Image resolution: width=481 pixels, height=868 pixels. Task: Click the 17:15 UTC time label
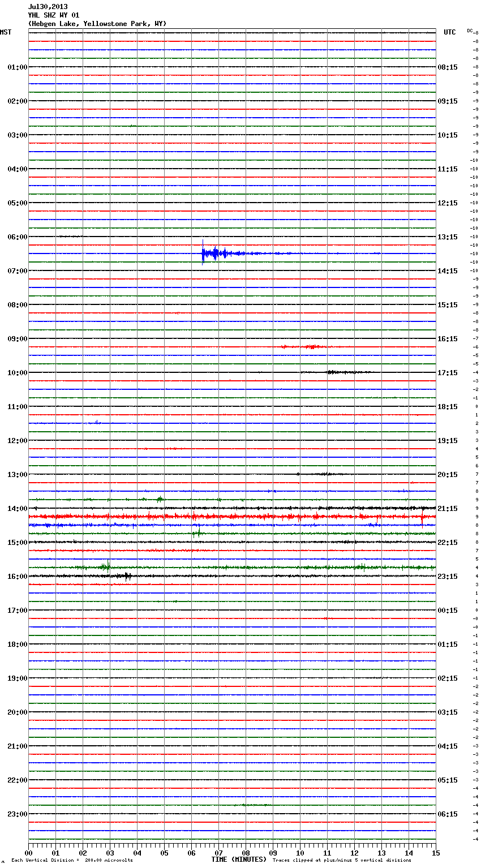(448, 373)
